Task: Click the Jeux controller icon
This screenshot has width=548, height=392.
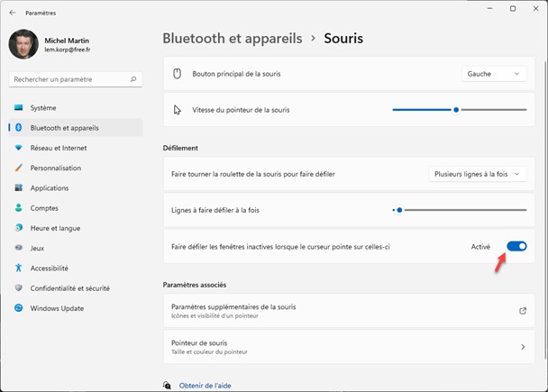Action: 18,248
